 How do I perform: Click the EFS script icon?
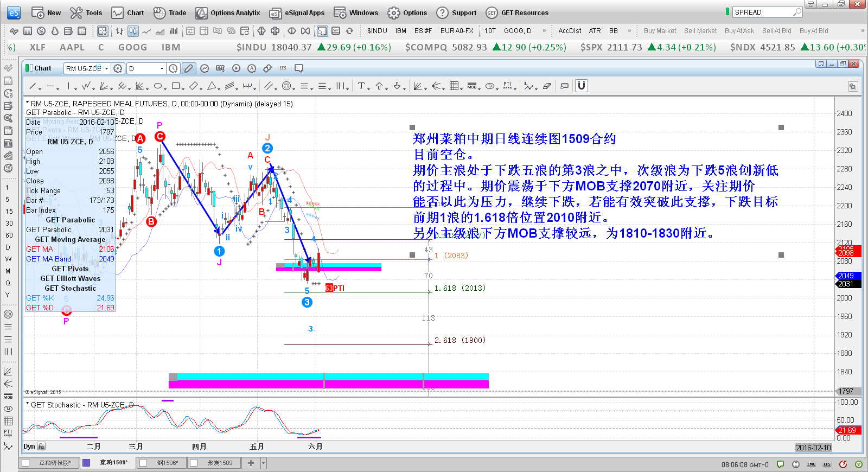283,68
